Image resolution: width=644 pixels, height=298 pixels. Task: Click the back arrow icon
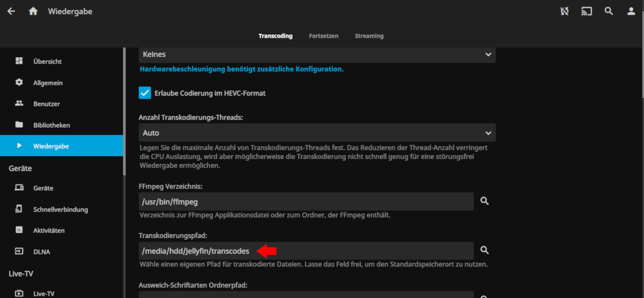(x=11, y=11)
